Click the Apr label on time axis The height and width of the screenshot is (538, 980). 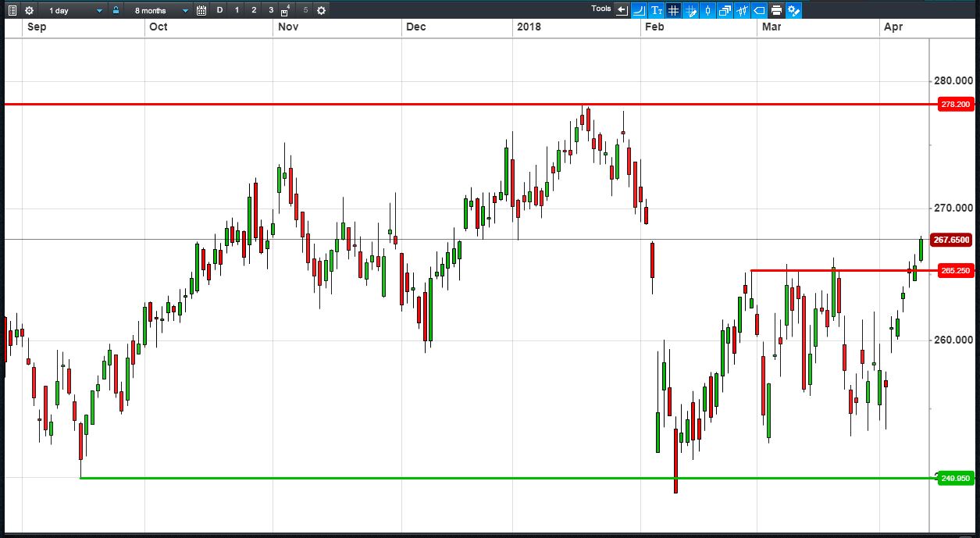[x=893, y=27]
